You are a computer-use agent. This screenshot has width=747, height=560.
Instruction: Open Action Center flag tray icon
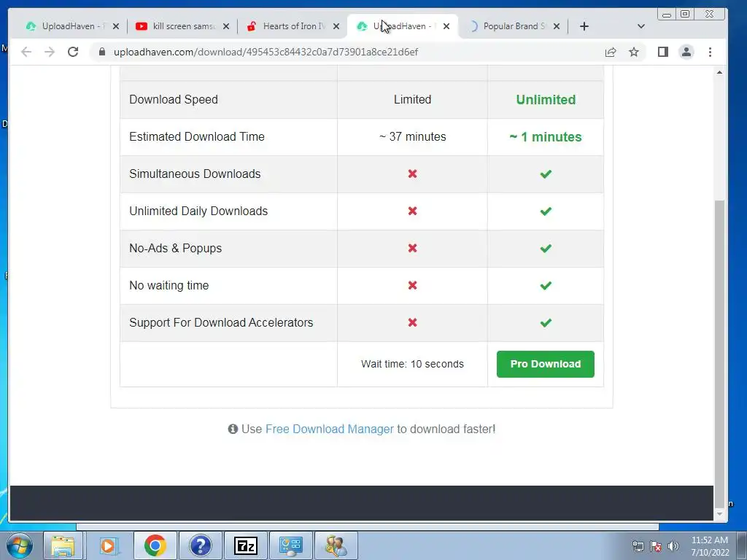(x=656, y=546)
